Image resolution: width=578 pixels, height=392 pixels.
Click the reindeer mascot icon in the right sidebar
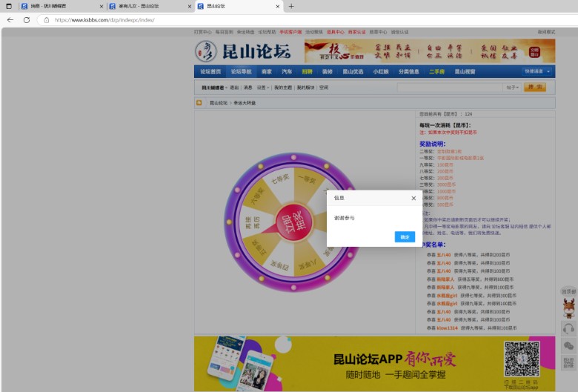tap(568, 305)
